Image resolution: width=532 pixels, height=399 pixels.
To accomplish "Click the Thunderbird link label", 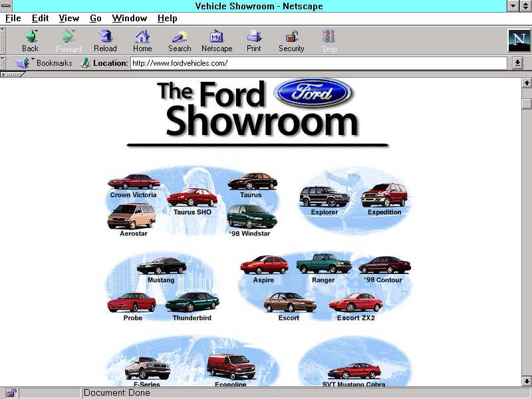I will (x=192, y=318).
